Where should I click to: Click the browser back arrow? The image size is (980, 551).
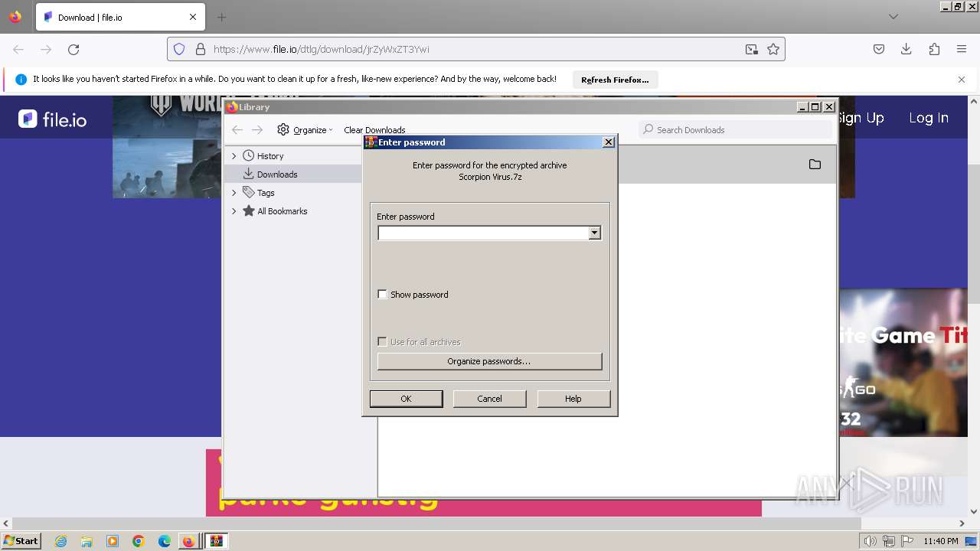[x=18, y=49]
